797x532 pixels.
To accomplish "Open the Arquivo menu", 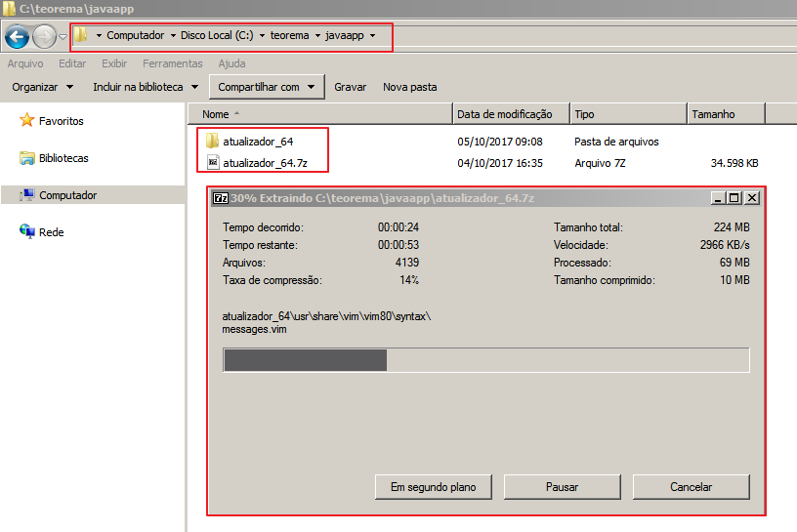I will 25,63.
